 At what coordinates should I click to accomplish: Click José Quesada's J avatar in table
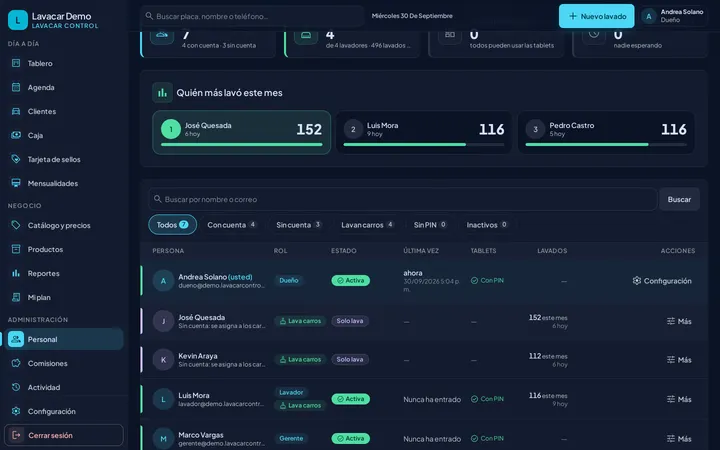pos(163,321)
